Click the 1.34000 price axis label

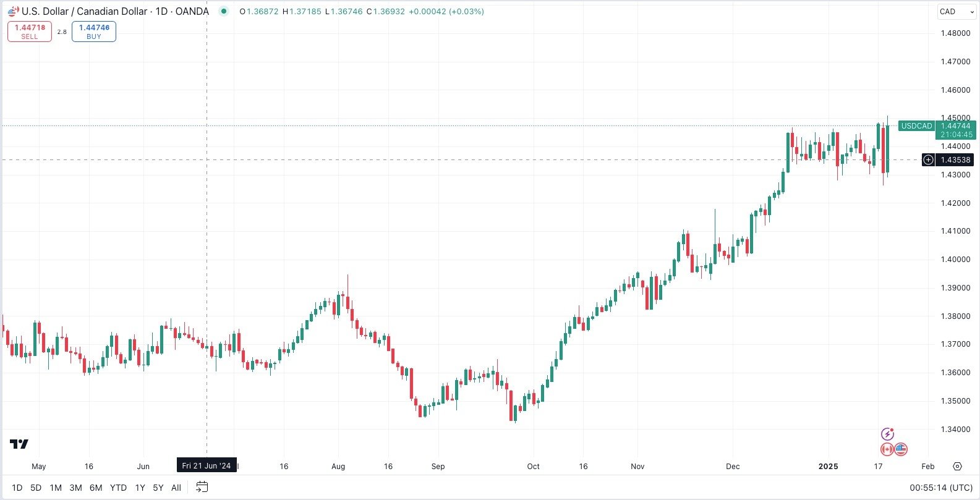(x=955, y=430)
